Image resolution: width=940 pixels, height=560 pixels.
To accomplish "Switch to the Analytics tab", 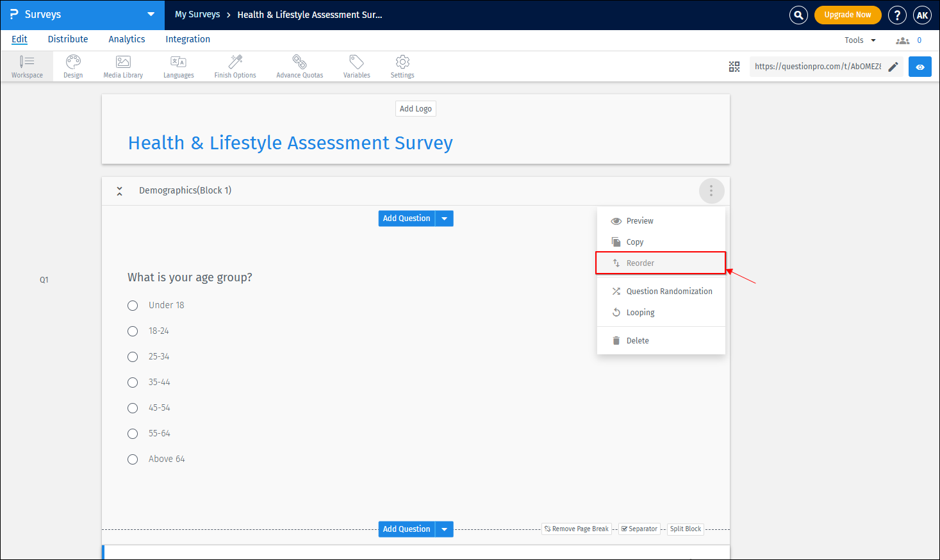I will [126, 39].
